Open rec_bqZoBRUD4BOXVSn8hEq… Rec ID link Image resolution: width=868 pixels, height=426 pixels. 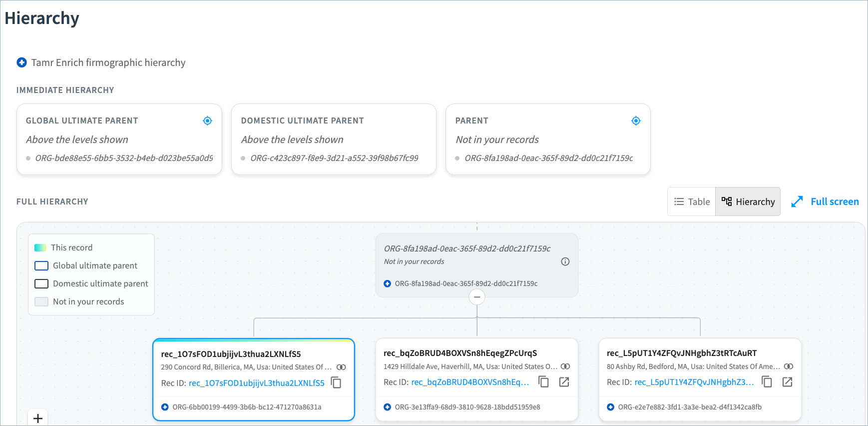(x=470, y=382)
